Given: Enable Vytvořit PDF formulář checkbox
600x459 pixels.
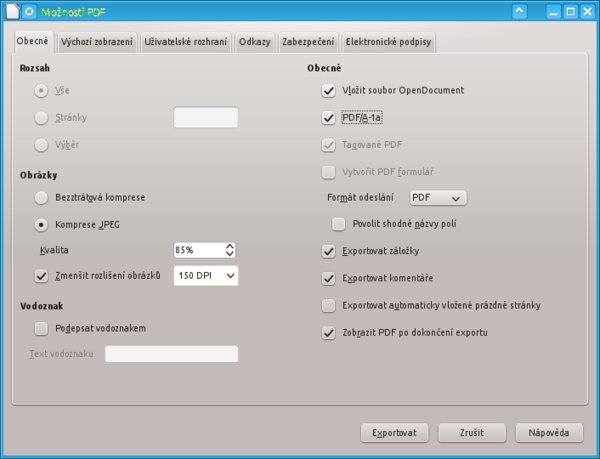Looking at the screenshot, I should pyautogui.click(x=328, y=172).
